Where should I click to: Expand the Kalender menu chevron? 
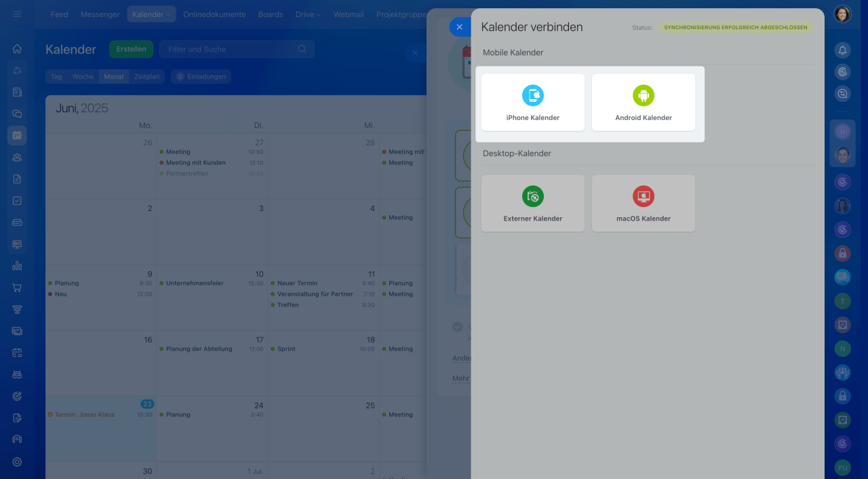click(x=168, y=14)
